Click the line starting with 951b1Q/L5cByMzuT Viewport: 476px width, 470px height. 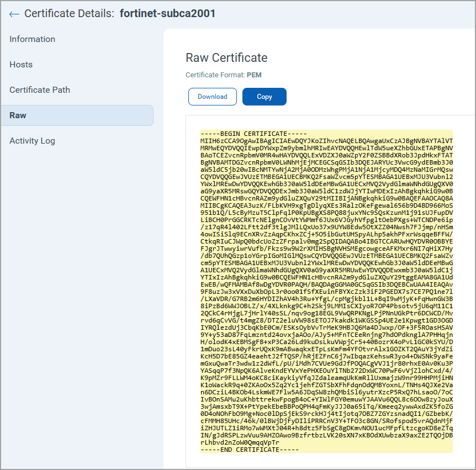pos(327,213)
